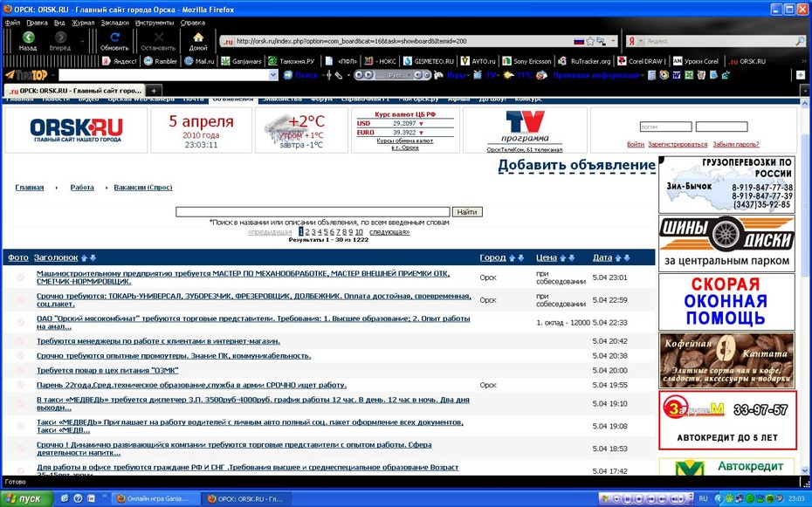Click the browser address bar
The width and height of the screenshot is (812, 507).
(404, 41)
